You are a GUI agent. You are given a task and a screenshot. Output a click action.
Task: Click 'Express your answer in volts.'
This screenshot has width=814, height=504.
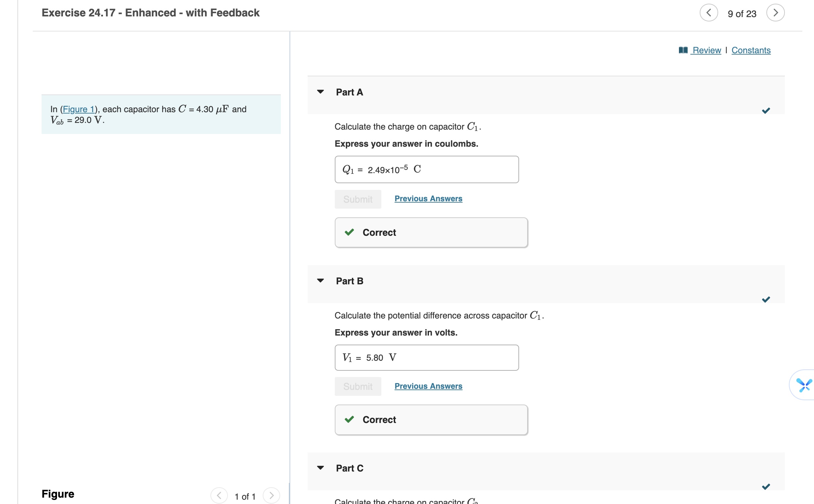[396, 333]
